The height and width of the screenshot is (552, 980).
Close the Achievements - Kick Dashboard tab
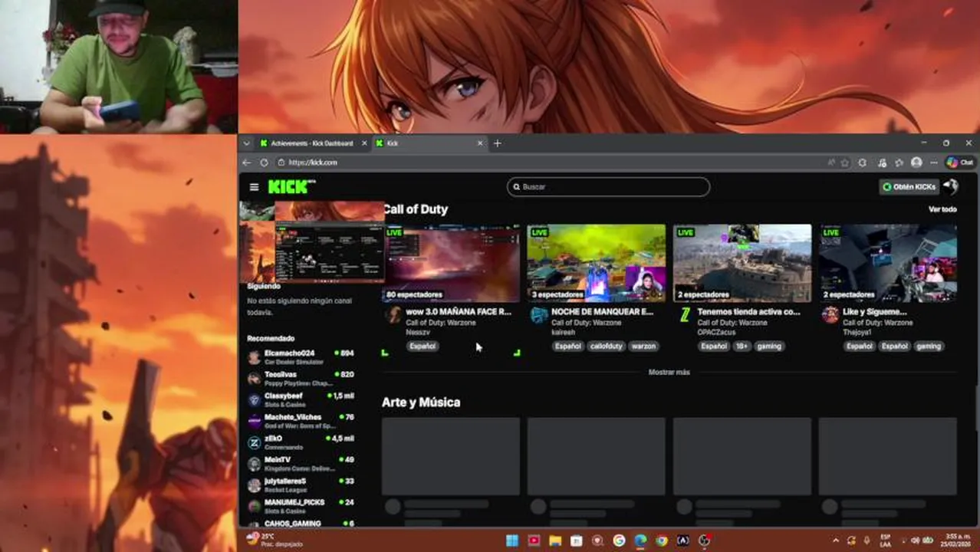tap(364, 143)
